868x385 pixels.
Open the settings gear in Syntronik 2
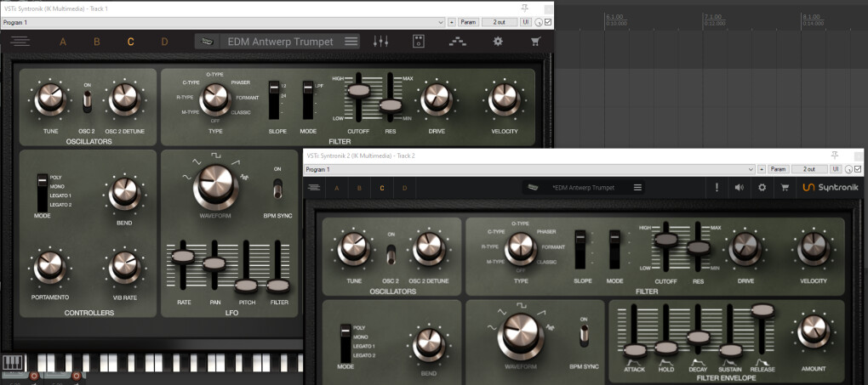pyautogui.click(x=762, y=188)
